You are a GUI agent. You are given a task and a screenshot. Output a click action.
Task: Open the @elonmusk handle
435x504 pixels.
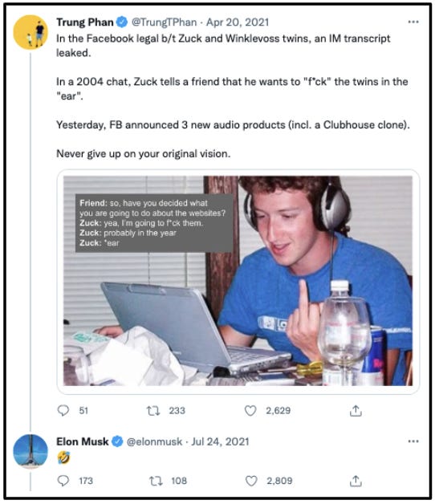154,441
